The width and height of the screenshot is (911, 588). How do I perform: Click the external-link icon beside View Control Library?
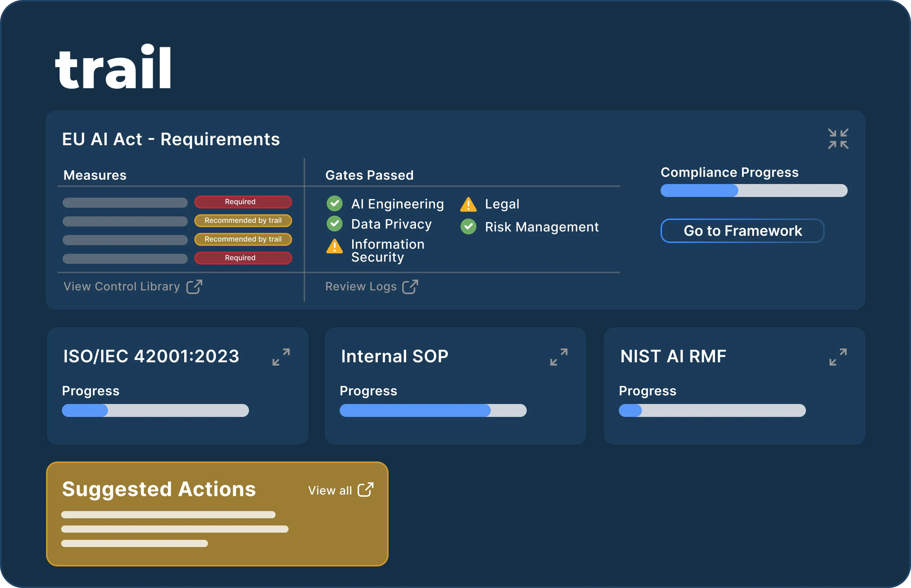194,286
